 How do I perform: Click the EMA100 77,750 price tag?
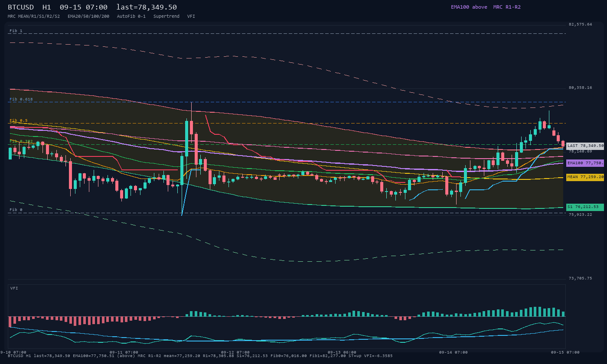[x=585, y=163]
